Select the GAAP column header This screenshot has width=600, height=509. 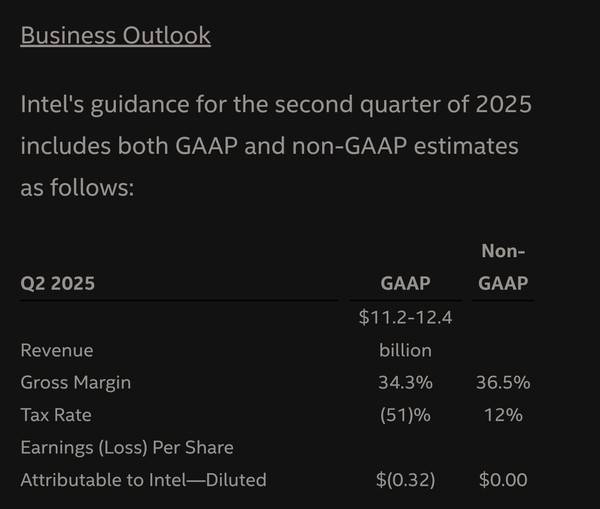tap(405, 284)
